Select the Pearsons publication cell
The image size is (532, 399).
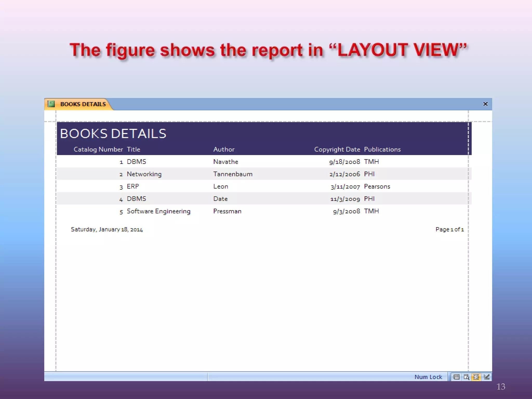point(377,187)
